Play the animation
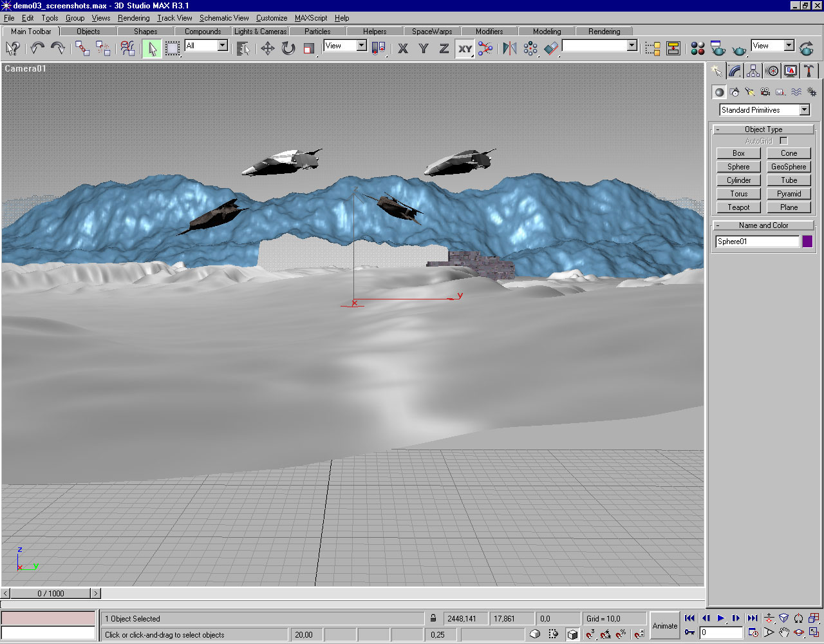824x644 pixels. (x=721, y=618)
